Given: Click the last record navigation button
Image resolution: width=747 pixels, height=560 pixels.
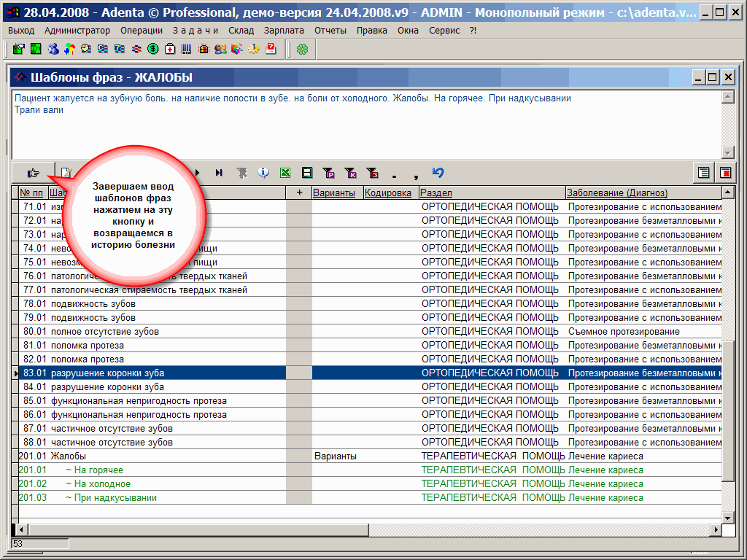Looking at the screenshot, I should 218,173.
